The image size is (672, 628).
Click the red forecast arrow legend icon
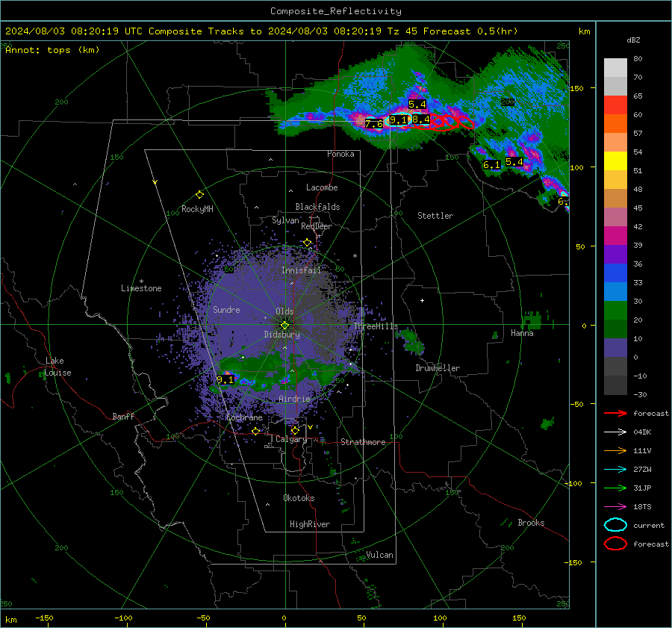(615, 413)
